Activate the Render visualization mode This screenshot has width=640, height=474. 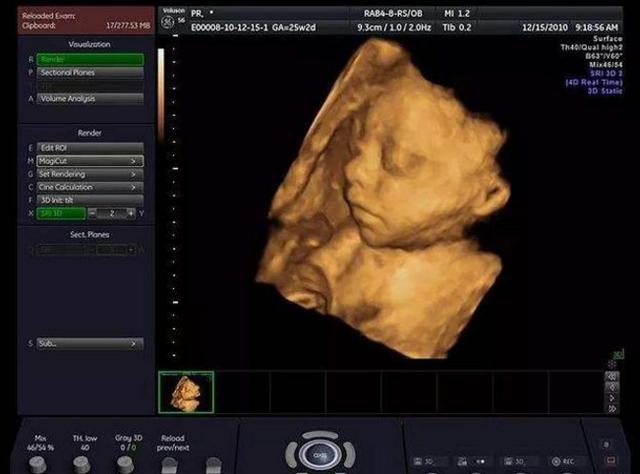(x=90, y=60)
